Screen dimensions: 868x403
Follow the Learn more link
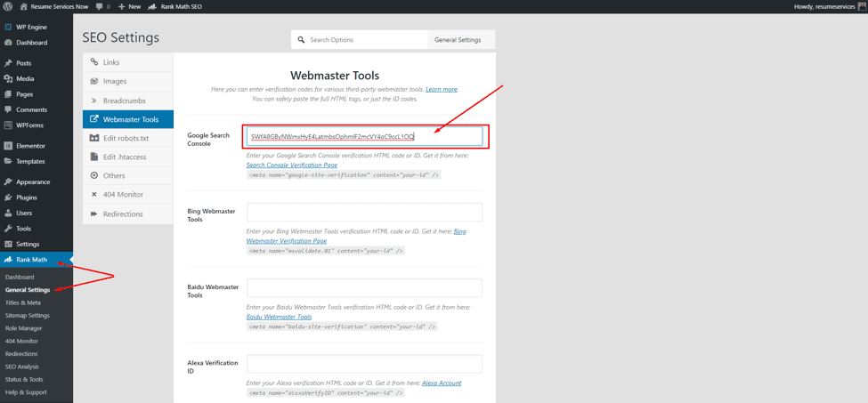pos(442,89)
